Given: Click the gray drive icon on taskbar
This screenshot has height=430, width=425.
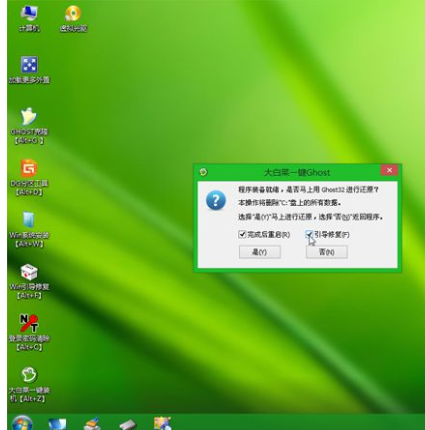Looking at the screenshot, I should (x=128, y=424).
